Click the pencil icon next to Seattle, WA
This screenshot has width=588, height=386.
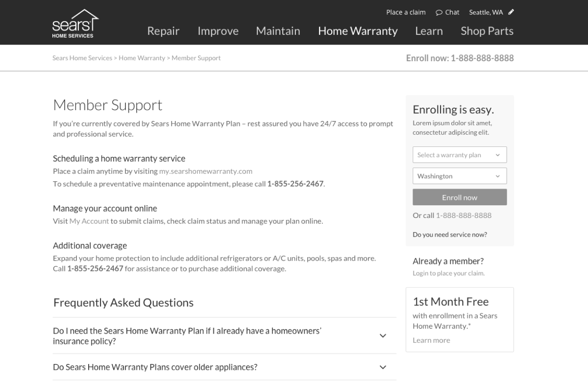pyautogui.click(x=511, y=12)
